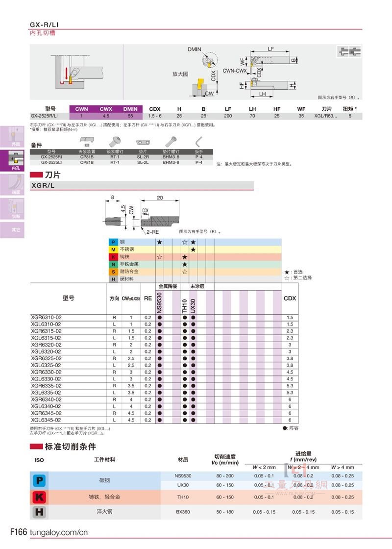Select the XGR6340-02 insert row
392x549 pixels.
coord(164,399)
